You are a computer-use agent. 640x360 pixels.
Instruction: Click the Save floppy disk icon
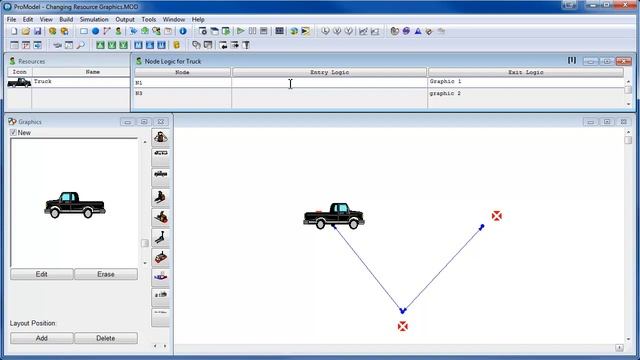point(38,31)
